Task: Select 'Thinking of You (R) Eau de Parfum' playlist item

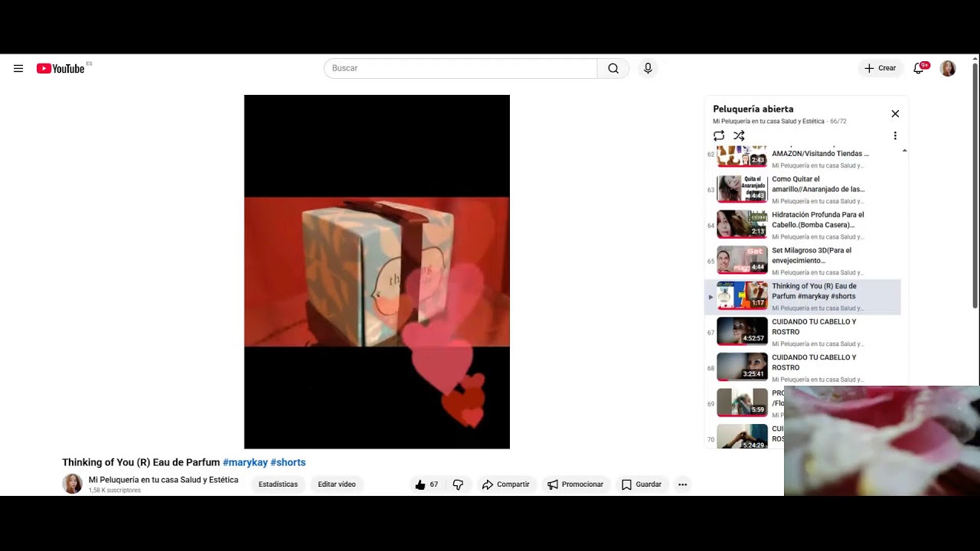Action: 802,296
